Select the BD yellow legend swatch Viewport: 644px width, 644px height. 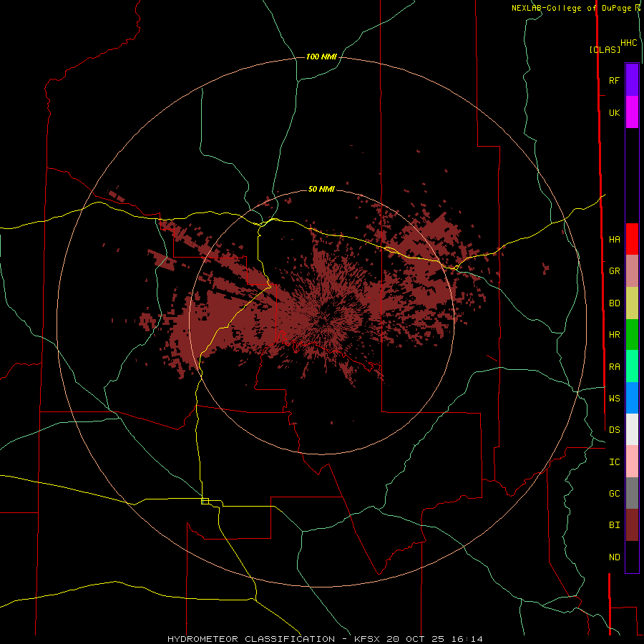pyautogui.click(x=632, y=303)
